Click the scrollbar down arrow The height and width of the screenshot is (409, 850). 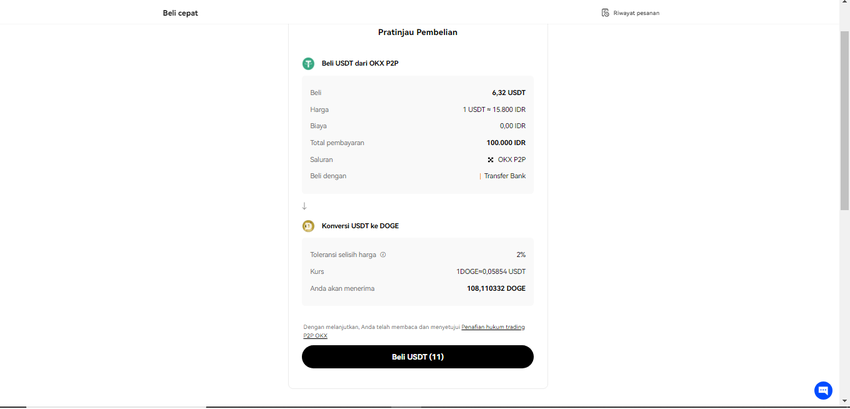click(844, 401)
